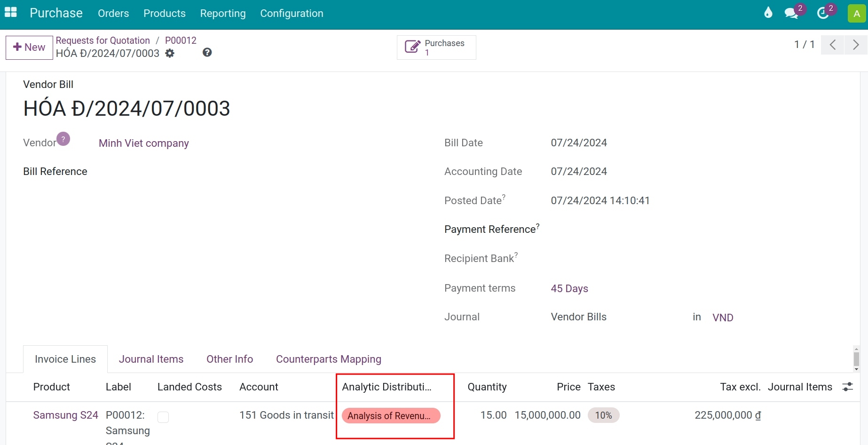Screen dimensions: 868x445
Task: Open the Payment terms 45 Days selector
Action: coord(569,288)
